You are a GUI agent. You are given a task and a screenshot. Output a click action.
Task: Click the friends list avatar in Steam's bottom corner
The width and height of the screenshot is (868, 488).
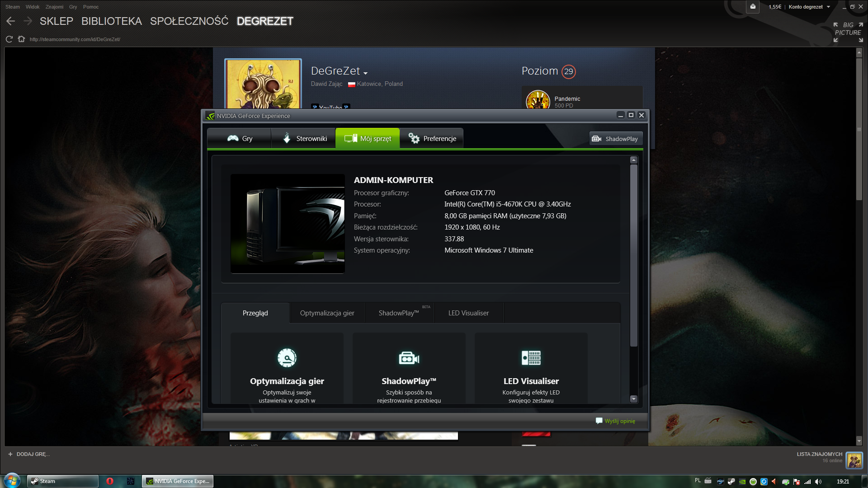pyautogui.click(x=854, y=460)
